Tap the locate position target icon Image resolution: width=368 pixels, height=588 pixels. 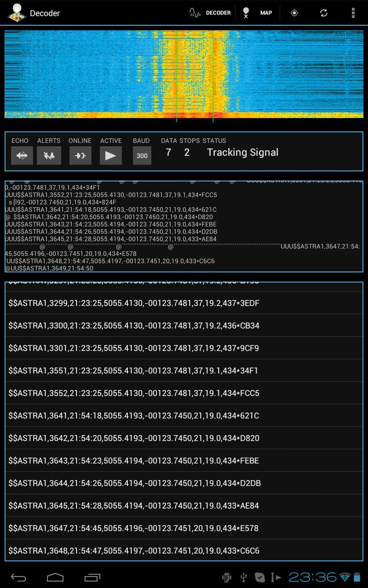click(294, 13)
